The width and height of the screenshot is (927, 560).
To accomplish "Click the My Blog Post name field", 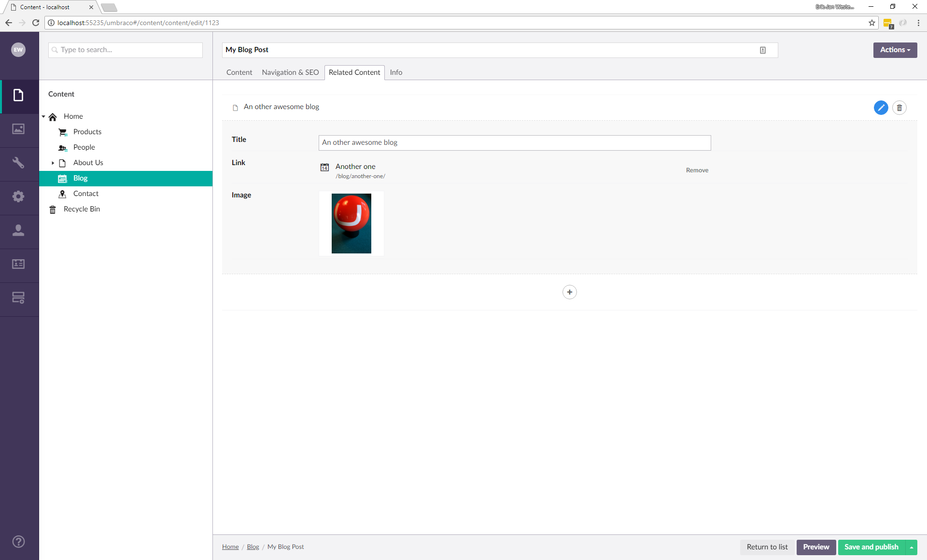I will coord(500,50).
